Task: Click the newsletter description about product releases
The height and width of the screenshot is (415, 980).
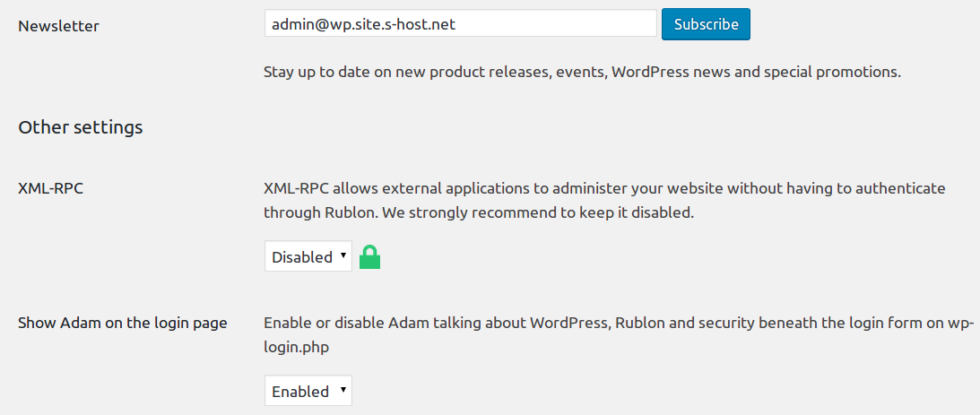Action: click(x=583, y=72)
